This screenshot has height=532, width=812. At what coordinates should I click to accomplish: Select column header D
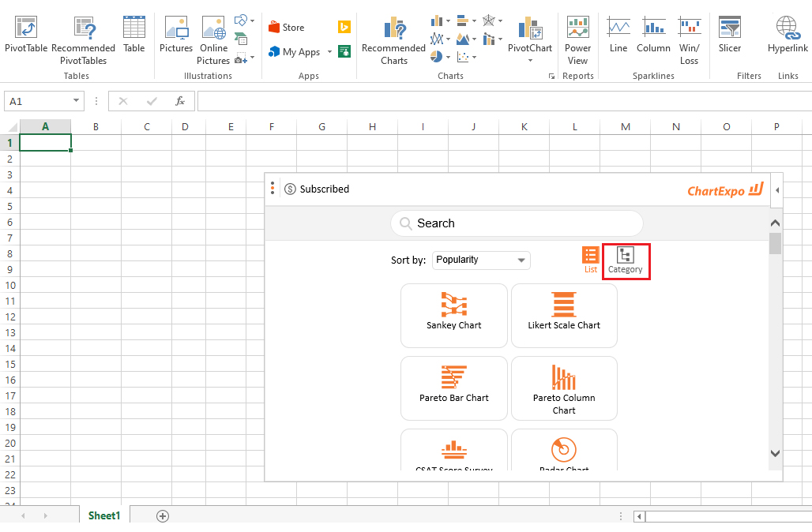pos(185,127)
